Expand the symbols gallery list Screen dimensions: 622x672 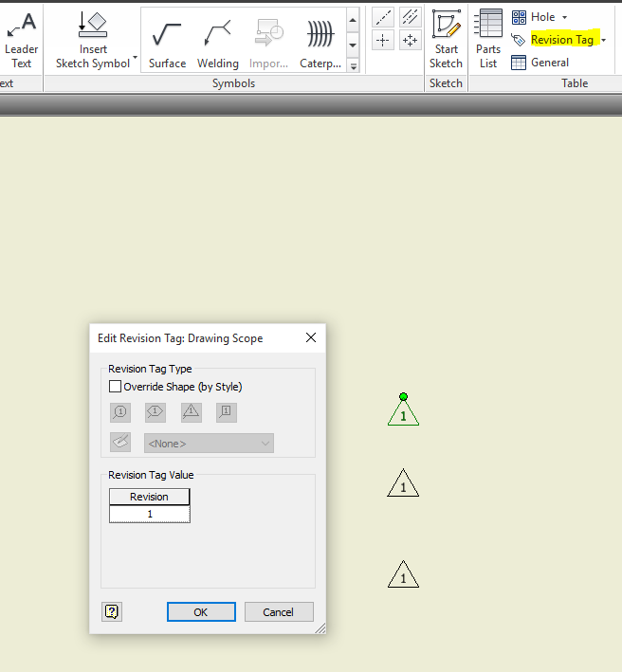354,66
